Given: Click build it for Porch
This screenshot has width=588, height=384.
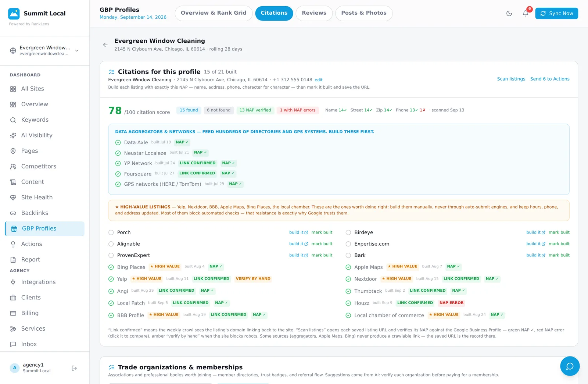Looking at the screenshot, I should click(298, 232).
